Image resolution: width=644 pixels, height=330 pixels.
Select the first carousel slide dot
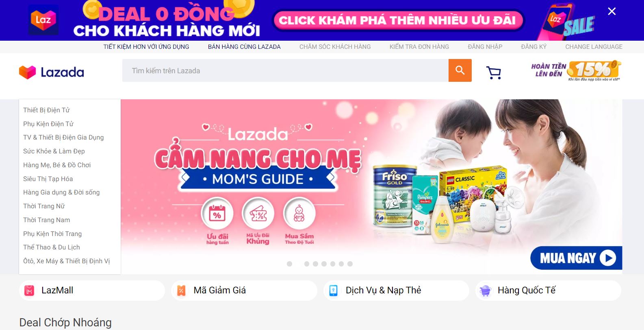[x=289, y=264]
